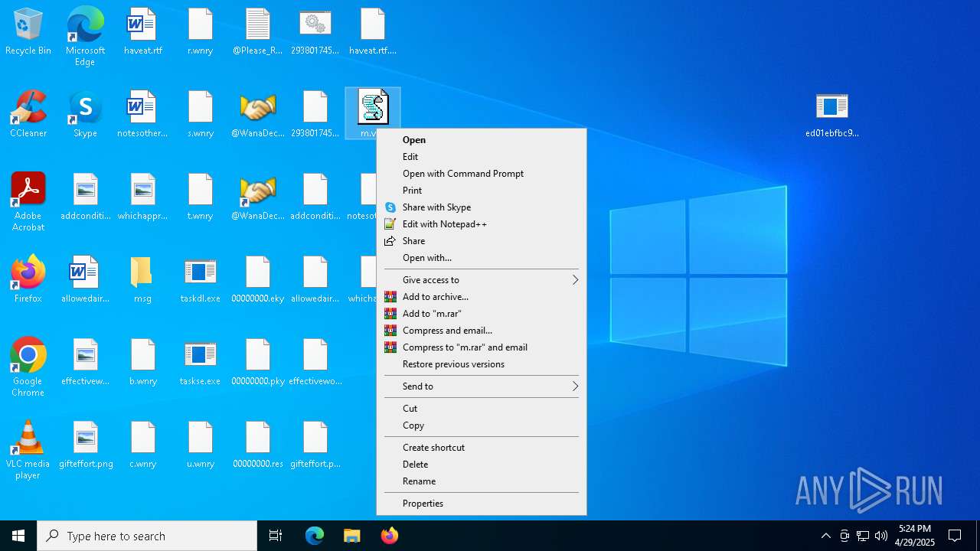The image size is (980, 551).
Task: Select the Adobe Acrobat desktop icon
Action: (x=28, y=201)
